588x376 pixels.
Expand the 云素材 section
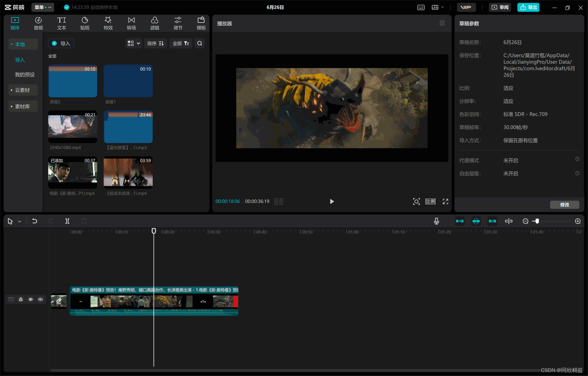point(23,90)
